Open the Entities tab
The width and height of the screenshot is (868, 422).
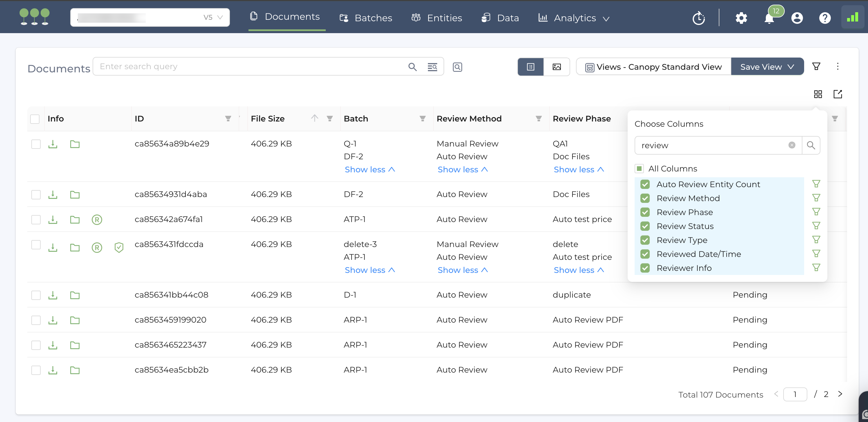437,18
